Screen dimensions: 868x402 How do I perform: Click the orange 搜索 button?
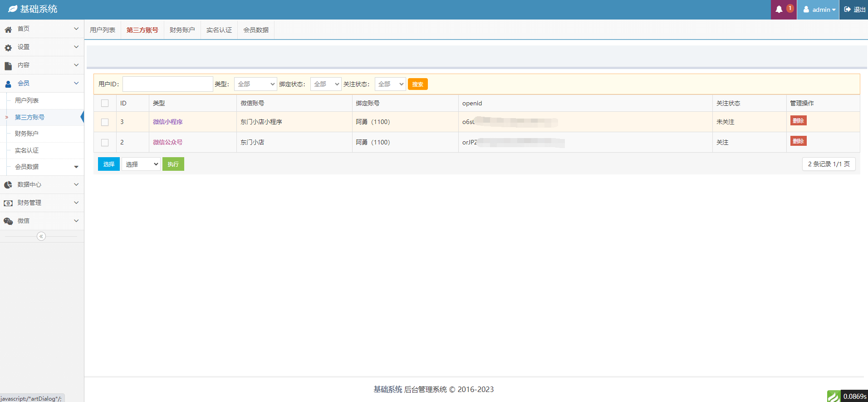point(417,84)
